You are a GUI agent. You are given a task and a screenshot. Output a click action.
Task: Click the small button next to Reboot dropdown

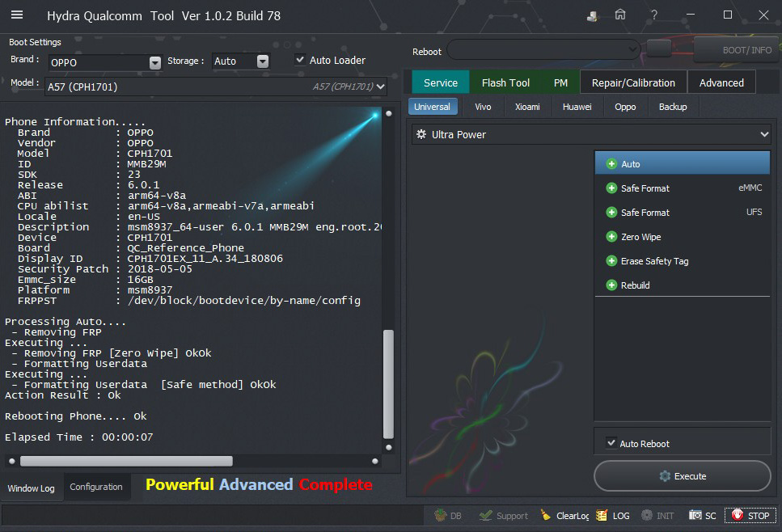(x=659, y=49)
